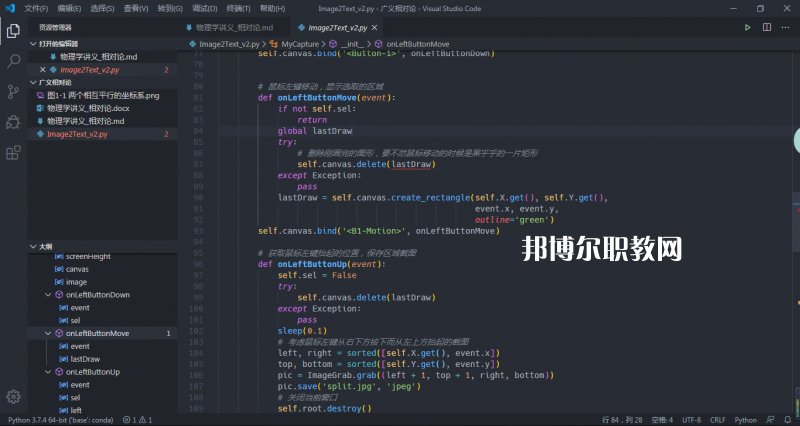Open the Run and Debug view
Screen dimensions: 800x426
13,121
